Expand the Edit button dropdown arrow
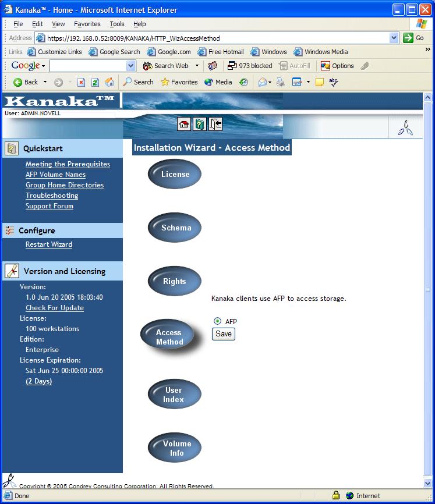Screen dimensions: 435x504 (308, 82)
